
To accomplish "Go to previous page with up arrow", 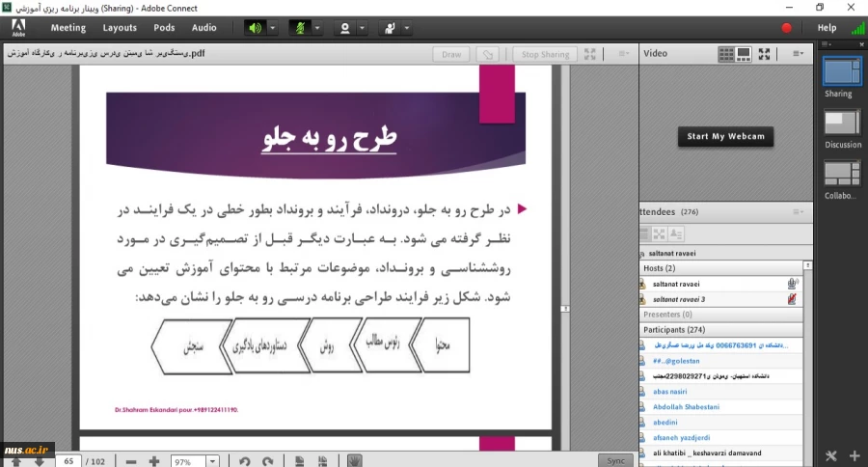I will coord(15,461).
